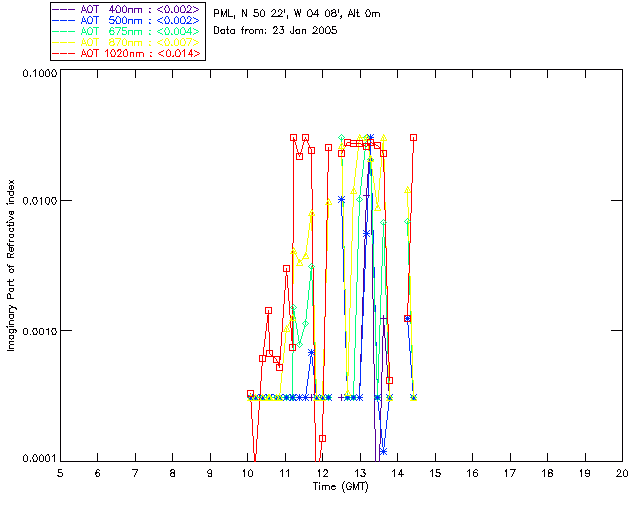This screenshot has height=512, width=640.
Task: Click the x-axis tick label 13
Action: point(360,472)
